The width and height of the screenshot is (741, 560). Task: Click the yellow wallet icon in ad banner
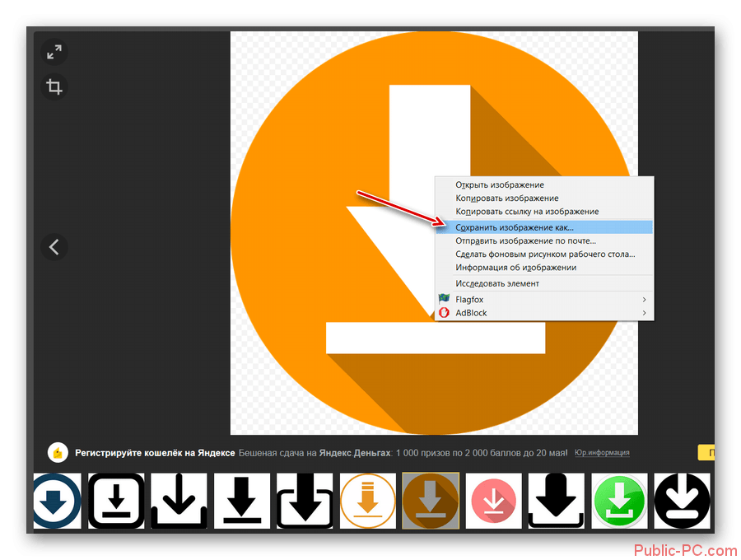point(57,452)
